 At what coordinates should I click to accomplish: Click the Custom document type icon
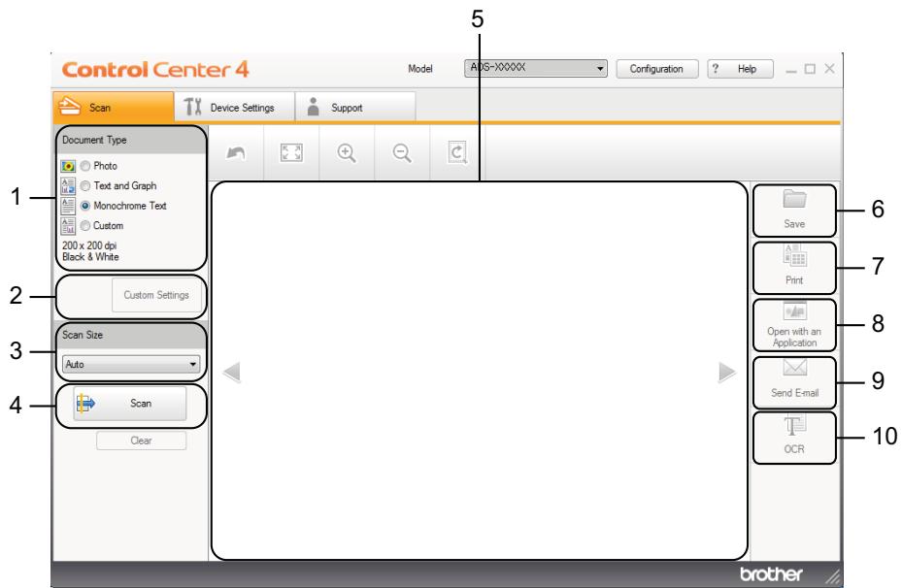click(x=68, y=226)
